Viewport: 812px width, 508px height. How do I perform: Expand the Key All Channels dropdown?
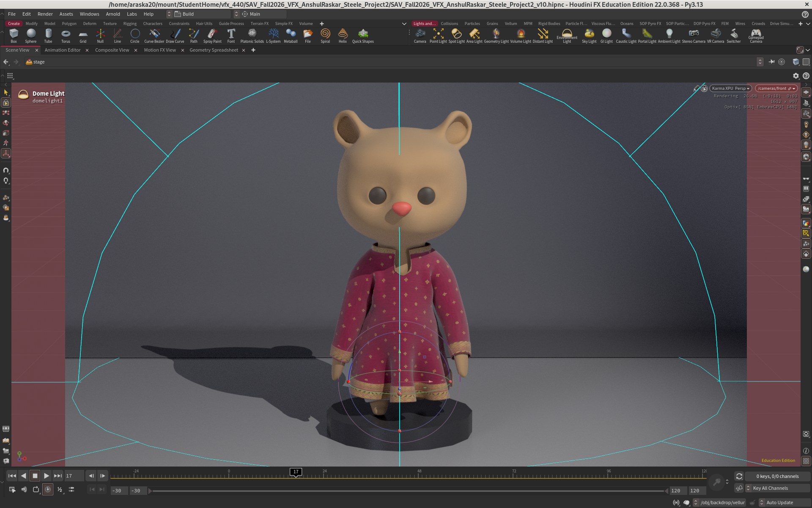pos(777,488)
